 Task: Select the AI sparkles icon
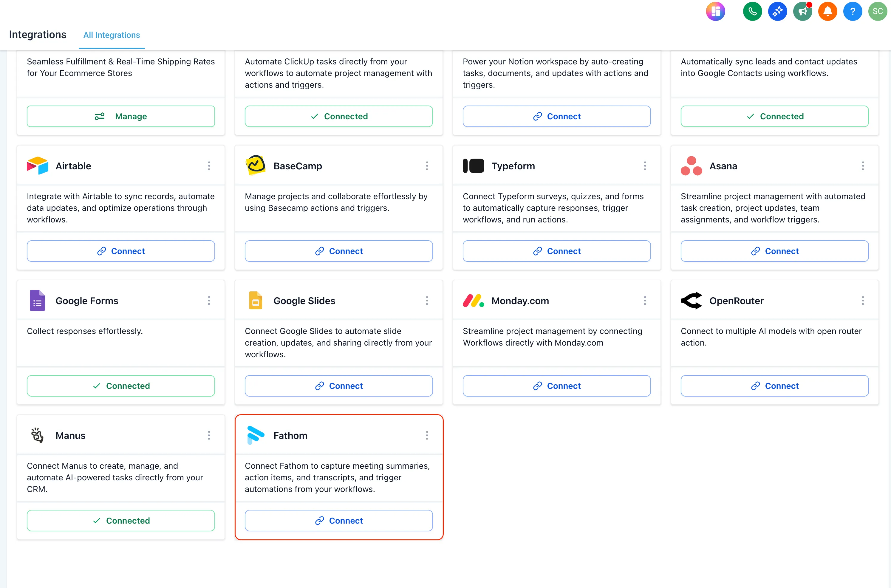pos(777,11)
